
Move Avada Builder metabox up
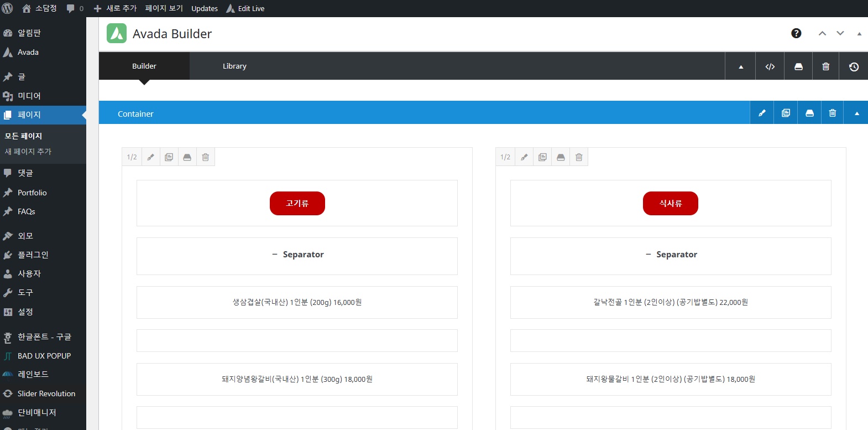coord(822,33)
